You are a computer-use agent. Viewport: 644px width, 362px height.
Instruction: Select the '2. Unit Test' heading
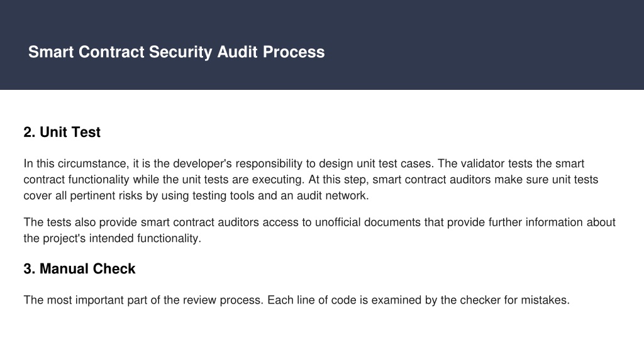tap(62, 132)
